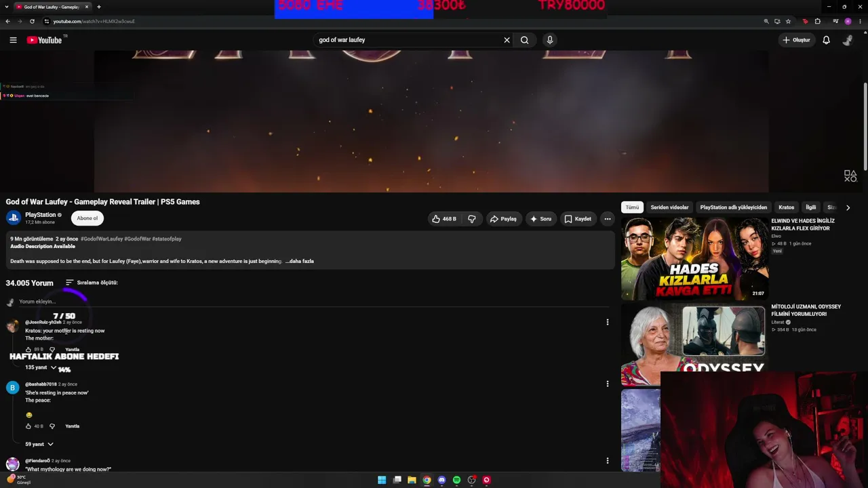Save the video with Kaydet
The image size is (868, 488).
(x=578, y=219)
